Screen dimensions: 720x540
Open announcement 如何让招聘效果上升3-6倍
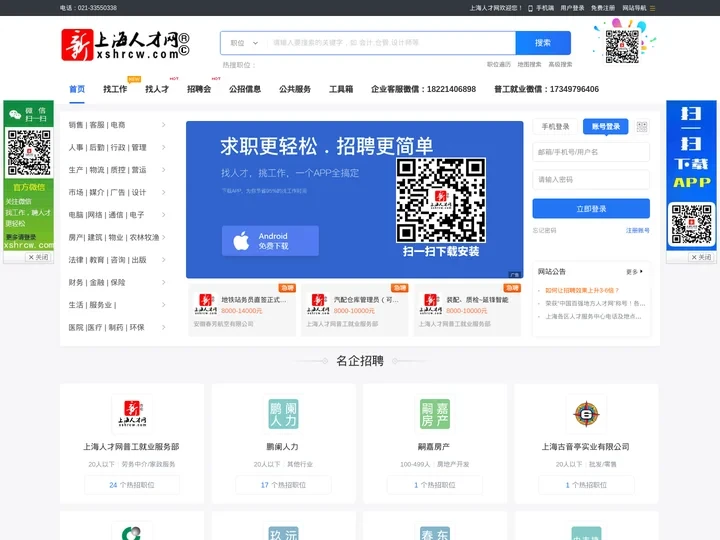pyautogui.click(x=582, y=291)
